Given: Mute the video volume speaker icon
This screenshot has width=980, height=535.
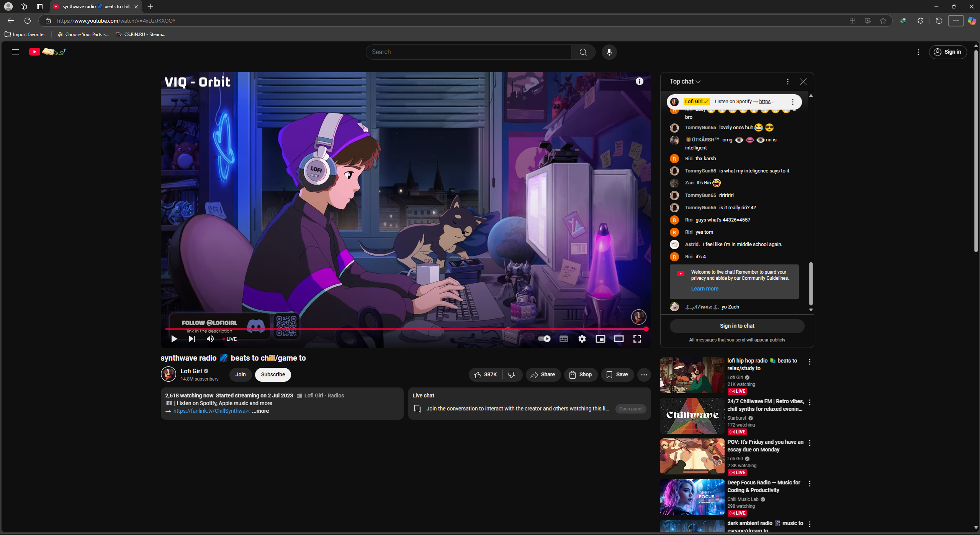Looking at the screenshot, I should [x=210, y=339].
